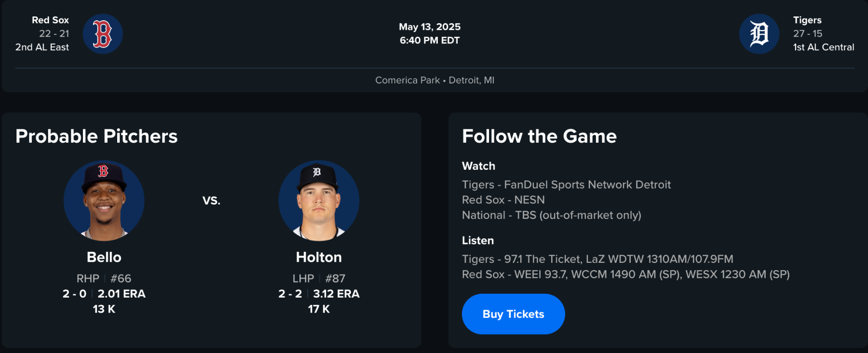Click the Bello pitcher name
This screenshot has width=868, height=353.
pos(104,257)
